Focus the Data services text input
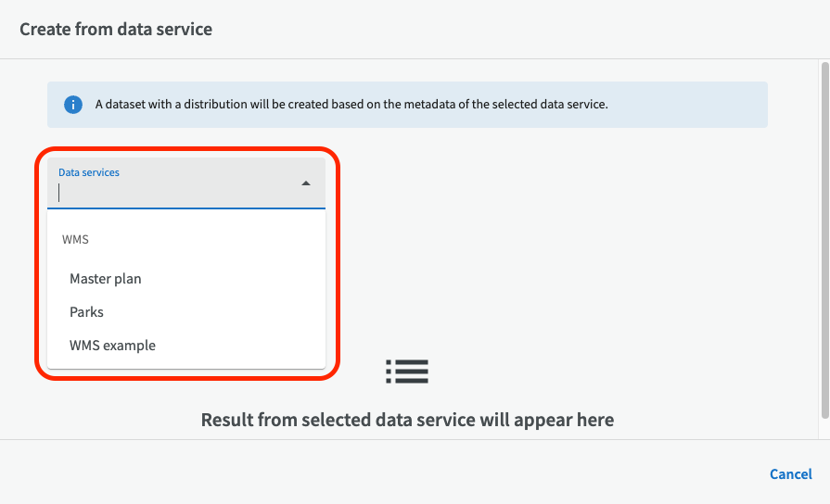Viewport: 830px width, 504px height. (176, 193)
